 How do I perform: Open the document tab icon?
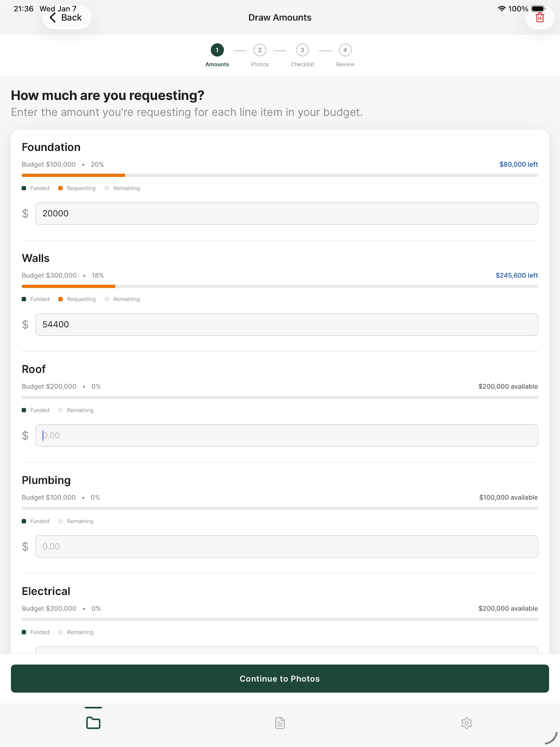(280, 723)
